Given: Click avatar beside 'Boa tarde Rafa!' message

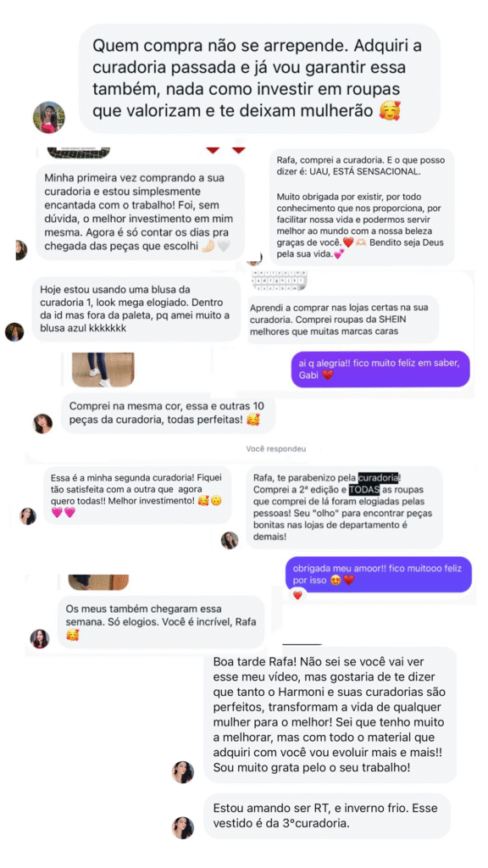Looking at the screenshot, I should click(x=183, y=772).
